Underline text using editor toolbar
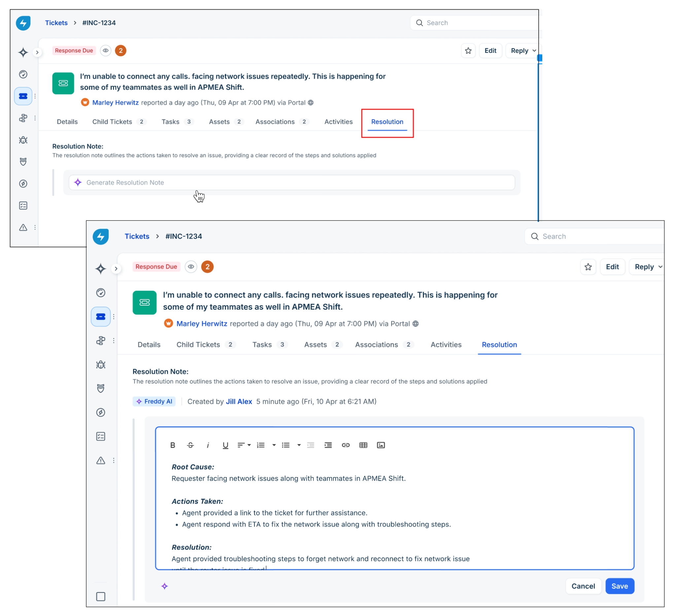This screenshot has height=616, width=676. [225, 445]
